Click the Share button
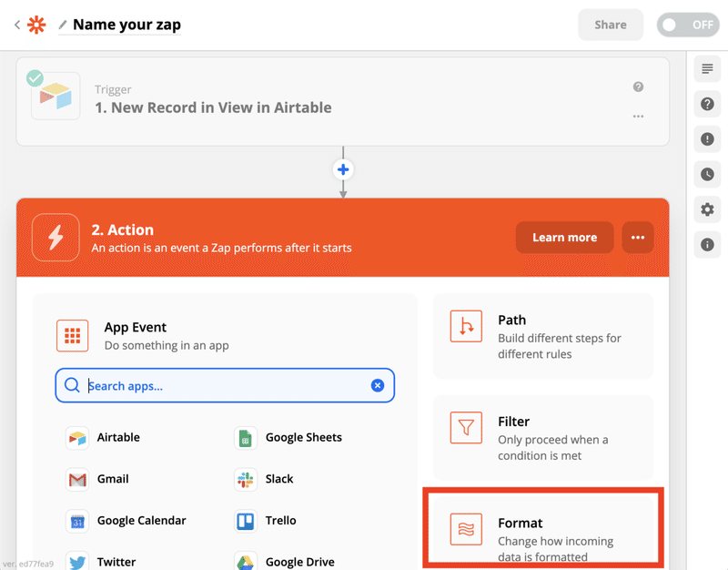Screen dimensions: 728x570 click(611, 25)
